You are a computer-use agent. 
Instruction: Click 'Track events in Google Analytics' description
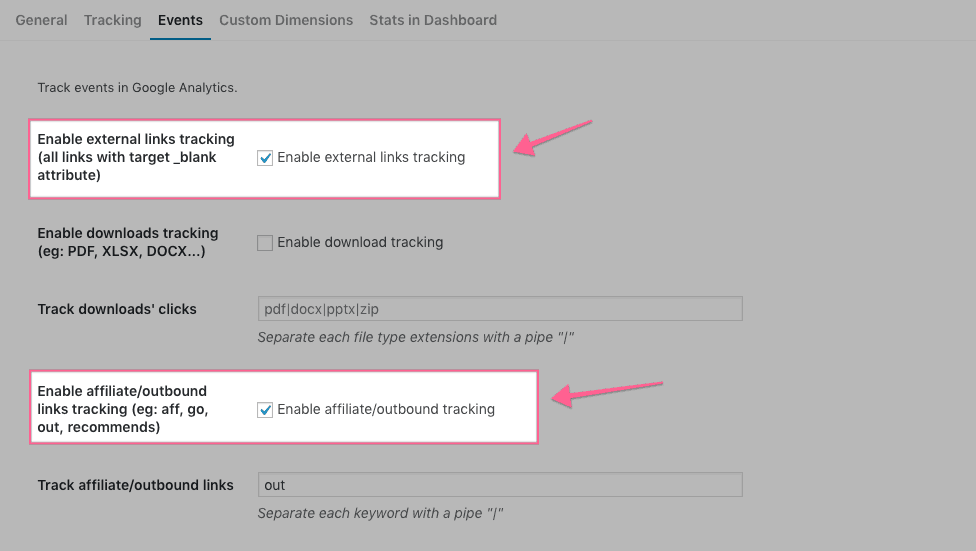[137, 88]
